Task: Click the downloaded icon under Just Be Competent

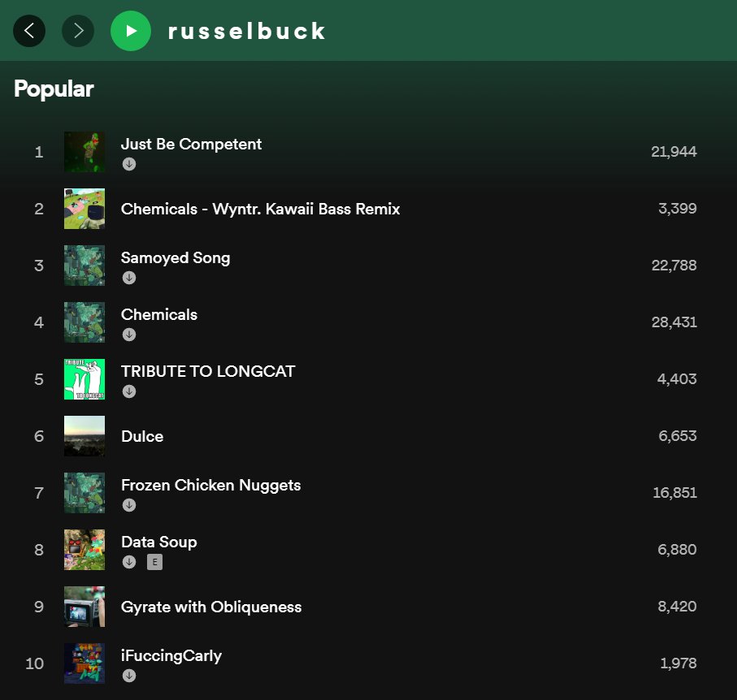Action: click(x=129, y=164)
